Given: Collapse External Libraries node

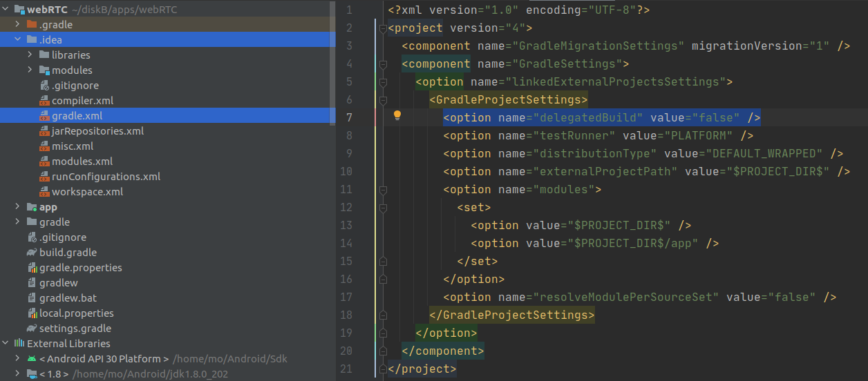Looking at the screenshot, I should [6, 344].
